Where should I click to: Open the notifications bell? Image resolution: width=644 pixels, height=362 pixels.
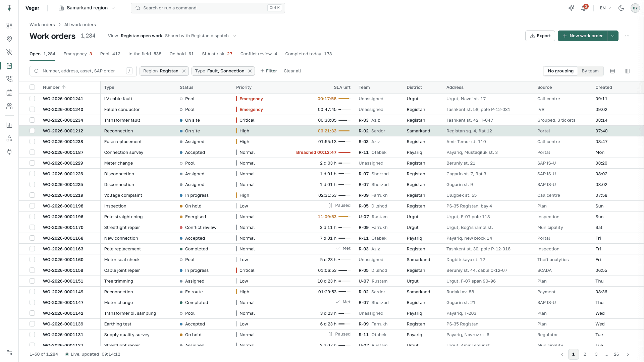click(584, 8)
